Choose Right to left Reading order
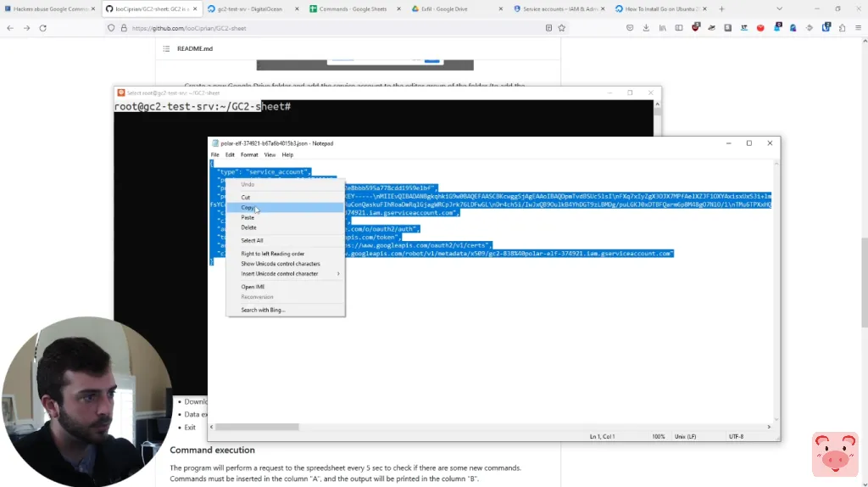 (x=285, y=254)
